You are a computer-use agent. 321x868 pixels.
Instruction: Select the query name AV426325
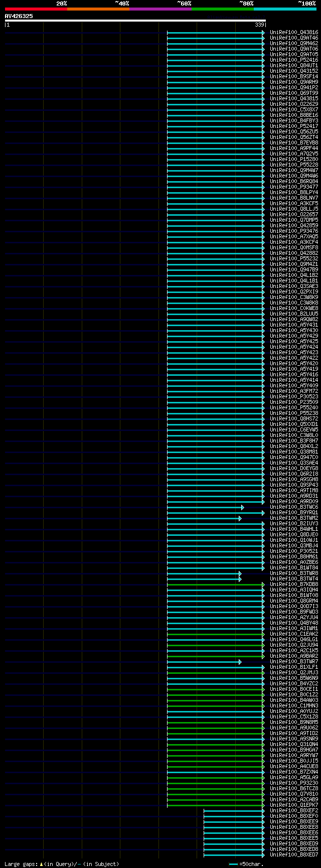(19, 16)
